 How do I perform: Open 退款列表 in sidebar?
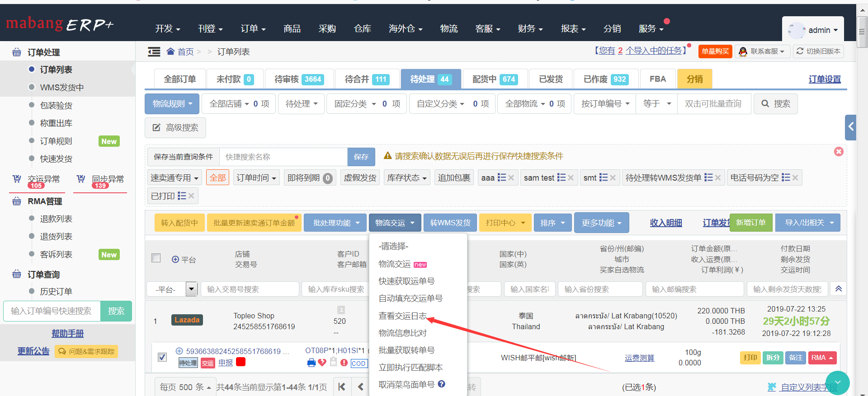[56, 219]
